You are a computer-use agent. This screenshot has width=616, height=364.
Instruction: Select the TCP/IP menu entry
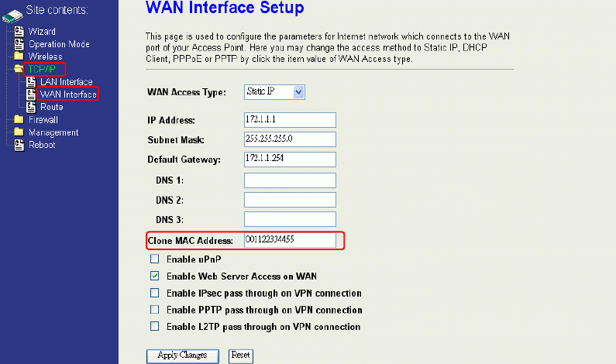[42, 69]
